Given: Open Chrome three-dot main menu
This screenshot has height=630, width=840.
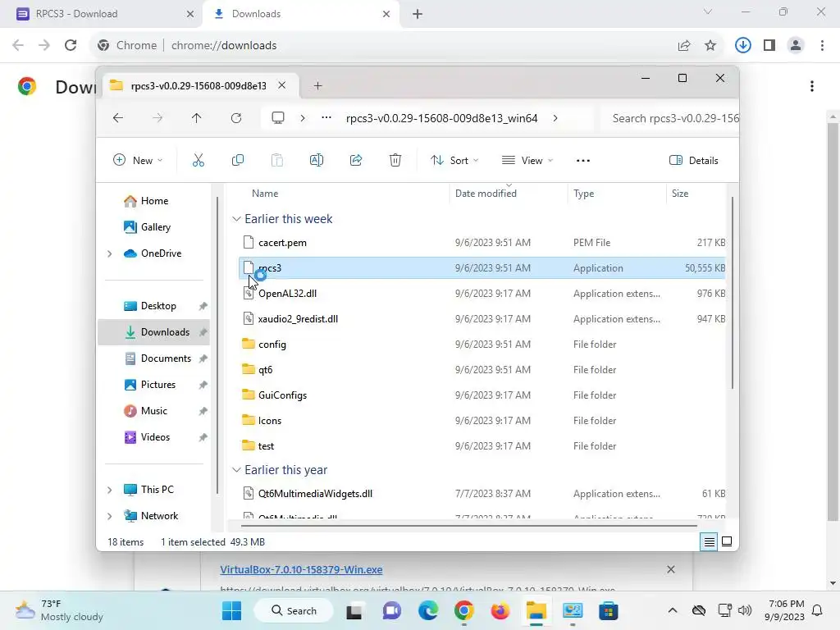Looking at the screenshot, I should (x=822, y=46).
